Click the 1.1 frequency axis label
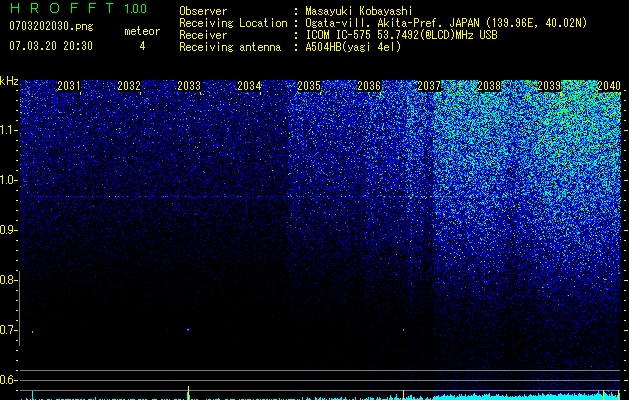The height and width of the screenshot is (400, 629). 8,130
